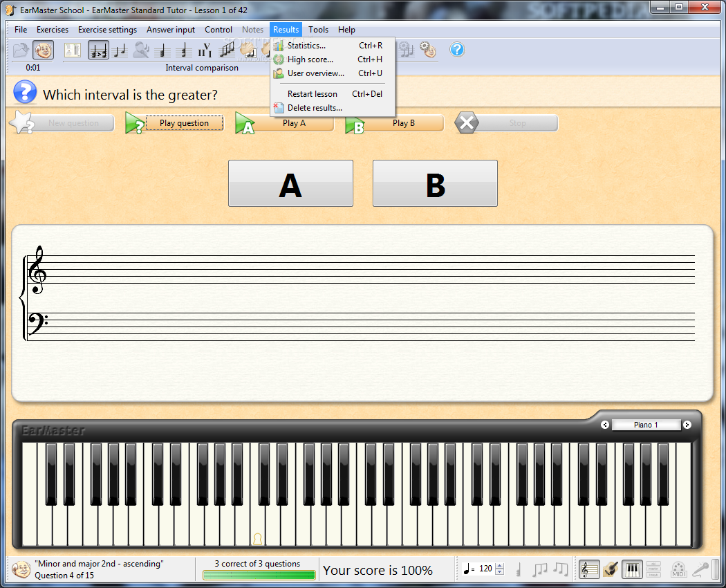Select the Chord identification exercise icon
726x588 pixels.
click(162, 50)
